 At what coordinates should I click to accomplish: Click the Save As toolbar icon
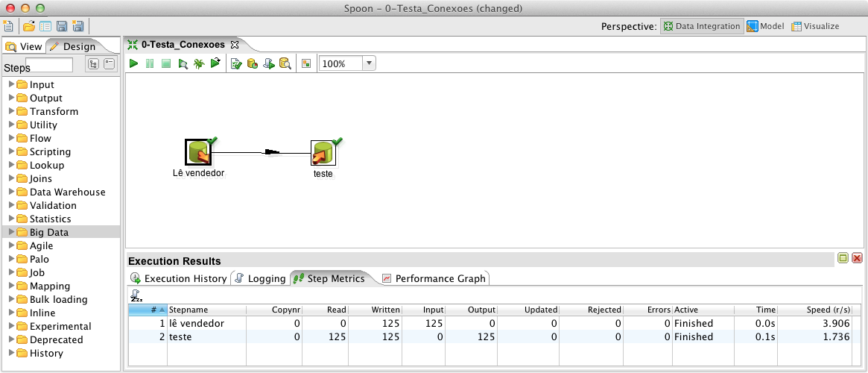coord(78,26)
